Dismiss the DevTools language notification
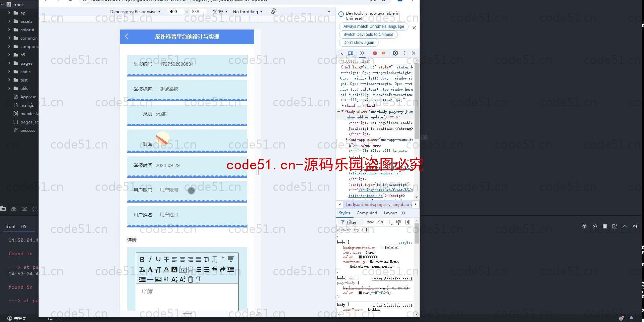 [414, 28]
